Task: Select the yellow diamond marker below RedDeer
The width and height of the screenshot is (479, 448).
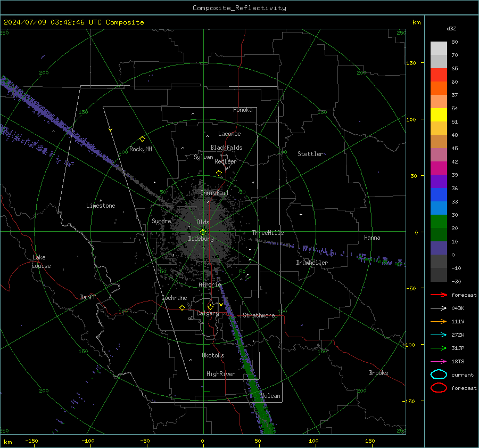Action: coord(219,173)
